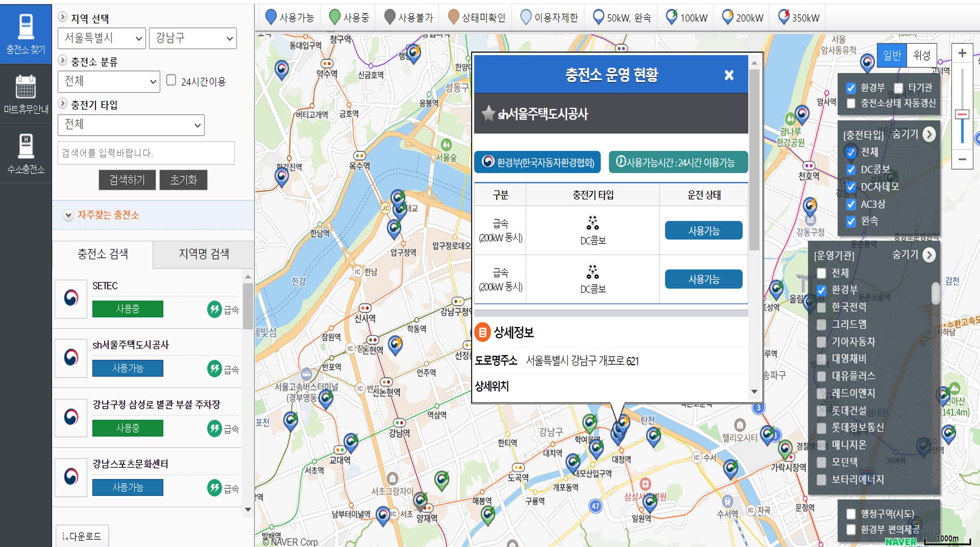Uncheck the DC콤보 charger type
The height and width of the screenshot is (547, 980).
[851, 169]
